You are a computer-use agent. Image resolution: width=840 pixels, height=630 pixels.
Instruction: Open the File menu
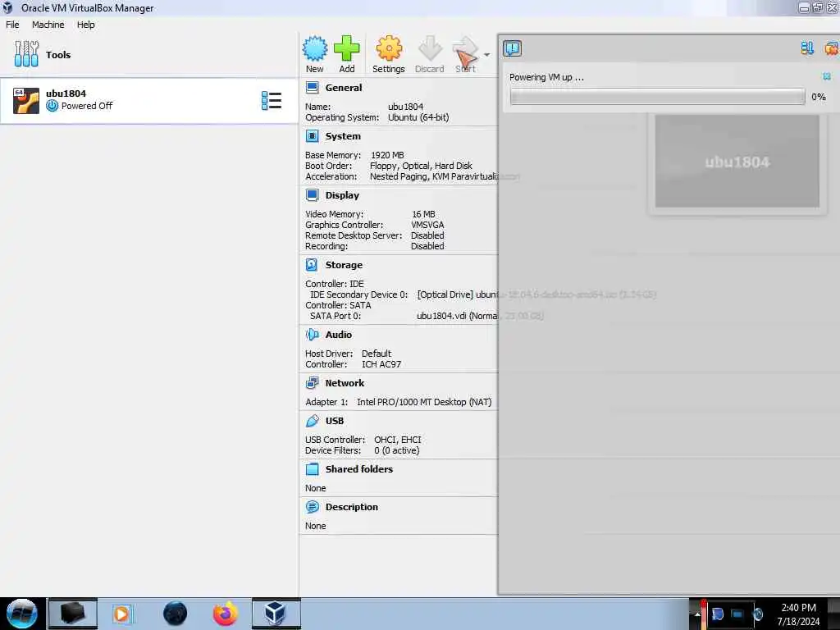pos(12,25)
